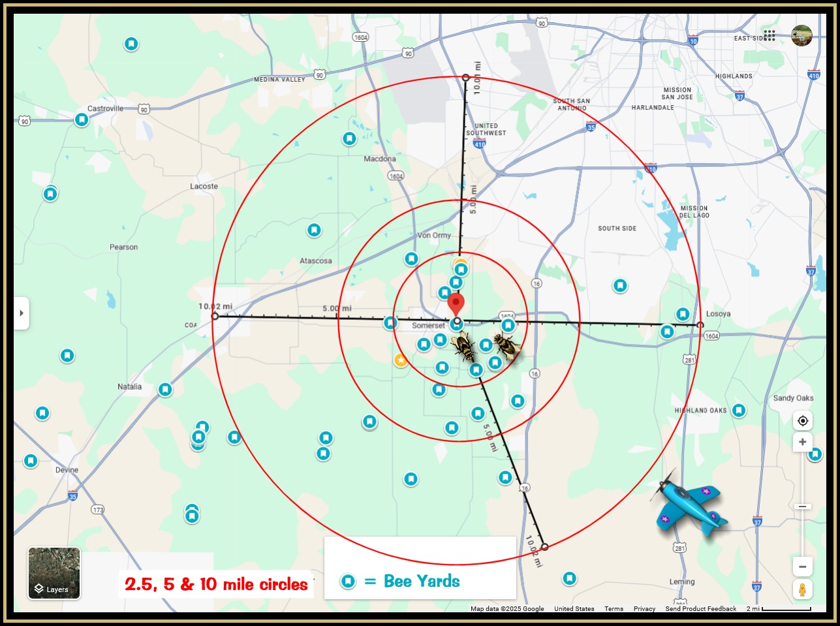The image size is (840, 626).
Task: Open the Layers map type thumbnail
Action: click(x=54, y=572)
